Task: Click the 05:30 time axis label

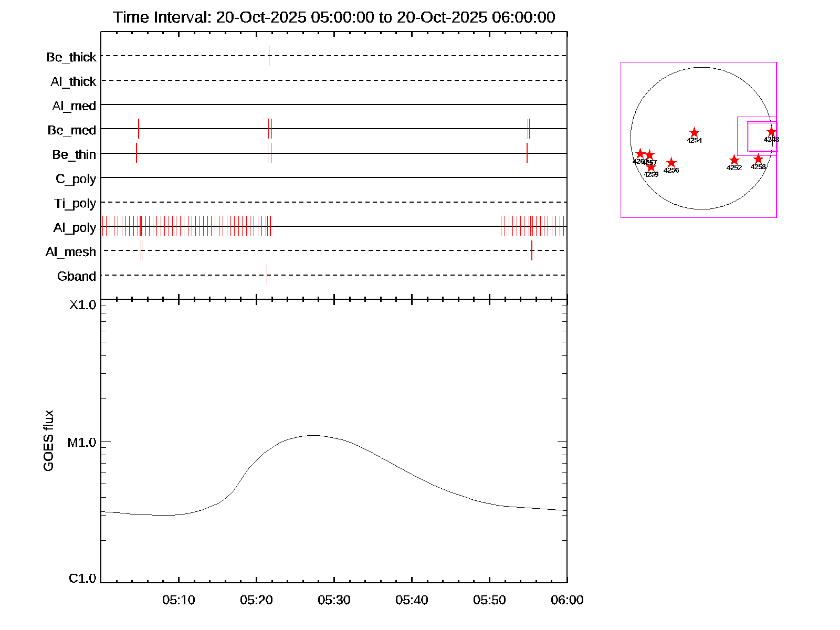Action: (x=334, y=600)
